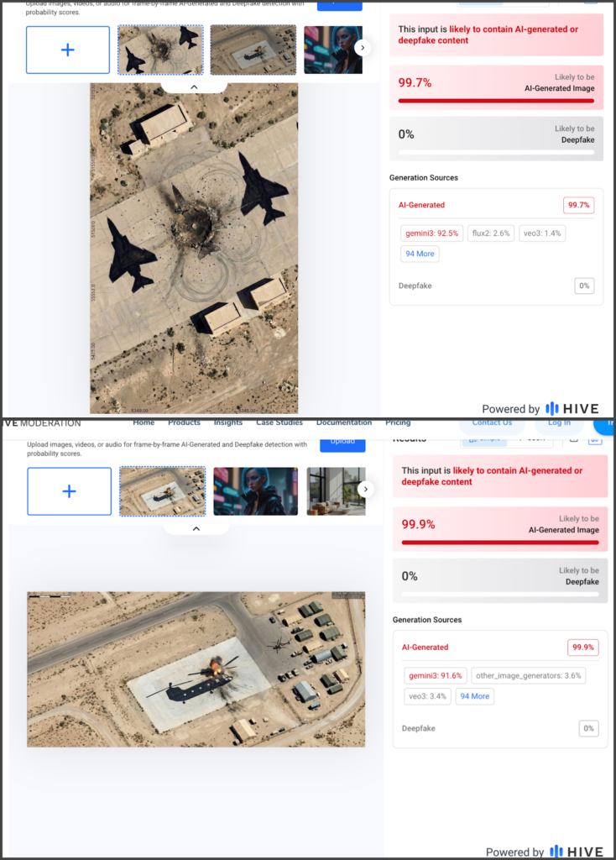Click the Pricing link in navigation
This screenshot has width=616, height=860.
[398, 422]
